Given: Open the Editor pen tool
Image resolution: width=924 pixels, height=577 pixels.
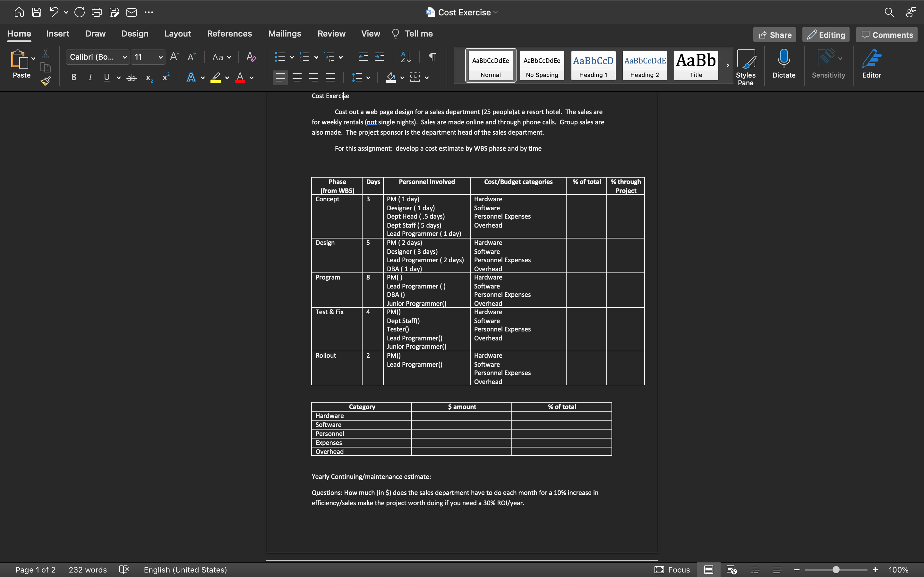Looking at the screenshot, I should click(871, 63).
